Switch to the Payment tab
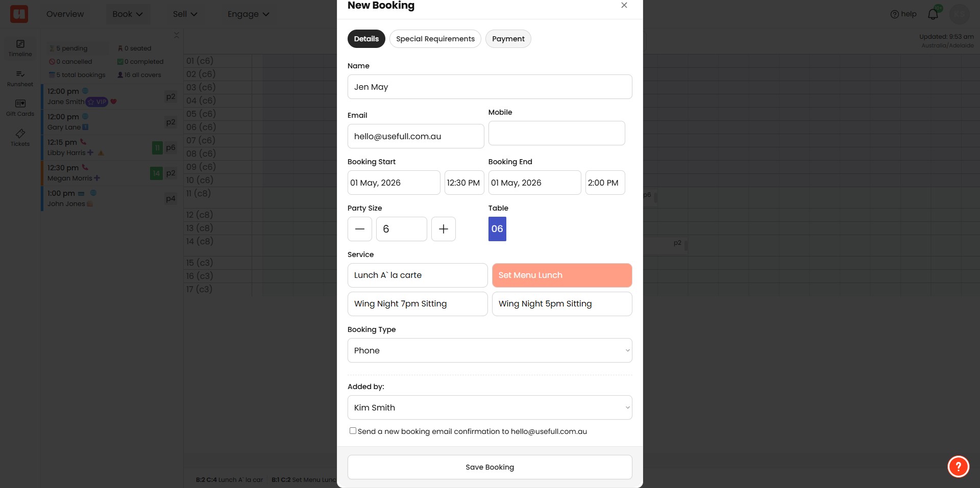Image resolution: width=980 pixels, height=488 pixels. click(x=508, y=39)
